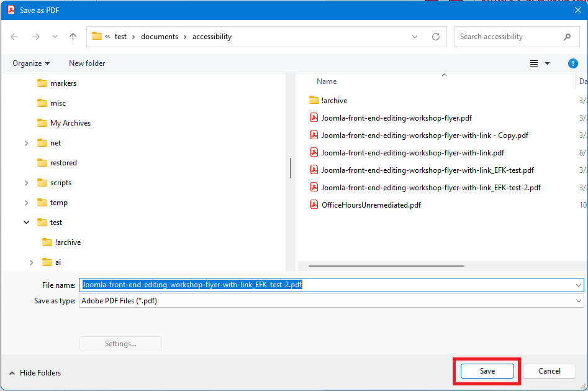The width and height of the screenshot is (588, 391).
Task: Close the Save as PDF dialog
Action: 578,10
